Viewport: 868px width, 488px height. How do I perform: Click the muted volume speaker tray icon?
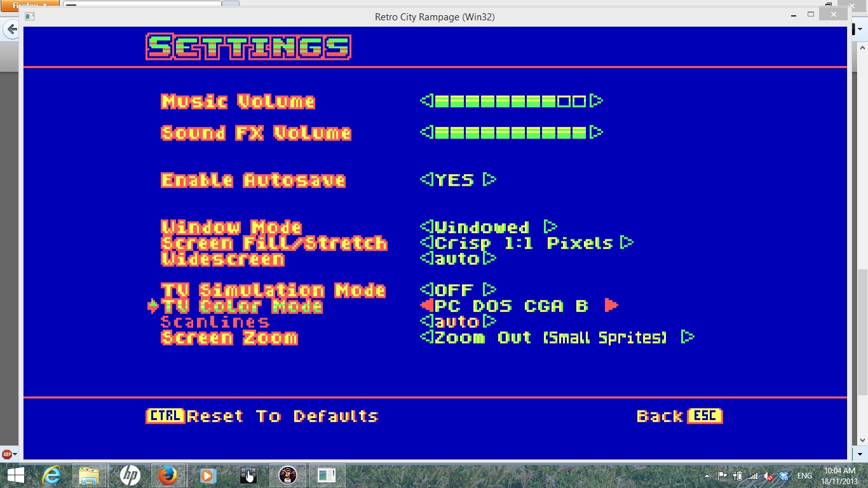(x=768, y=475)
